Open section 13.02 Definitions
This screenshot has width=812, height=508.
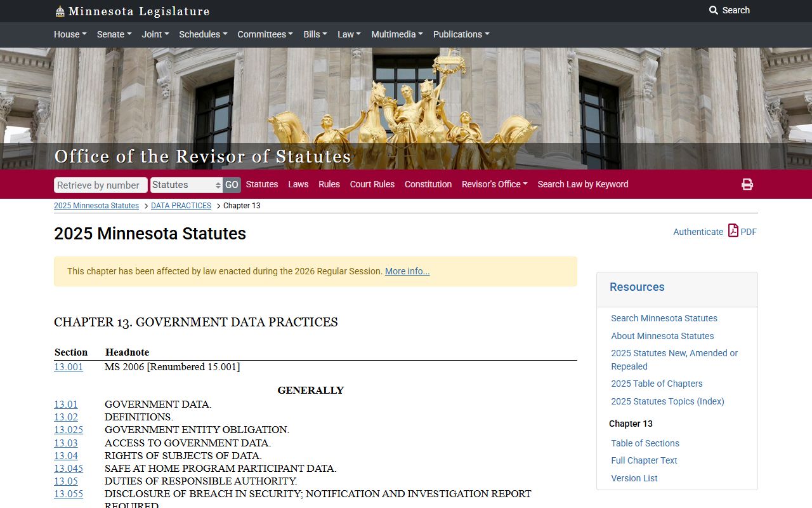pyautogui.click(x=66, y=417)
